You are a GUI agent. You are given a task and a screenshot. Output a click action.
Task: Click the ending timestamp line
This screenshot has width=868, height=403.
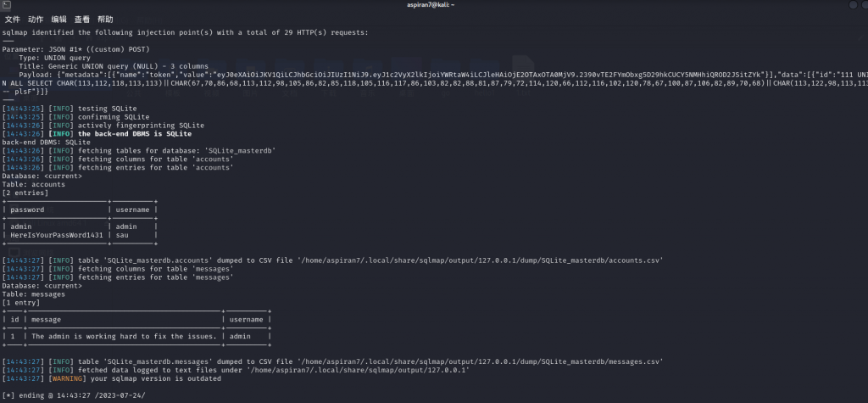point(75,395)
